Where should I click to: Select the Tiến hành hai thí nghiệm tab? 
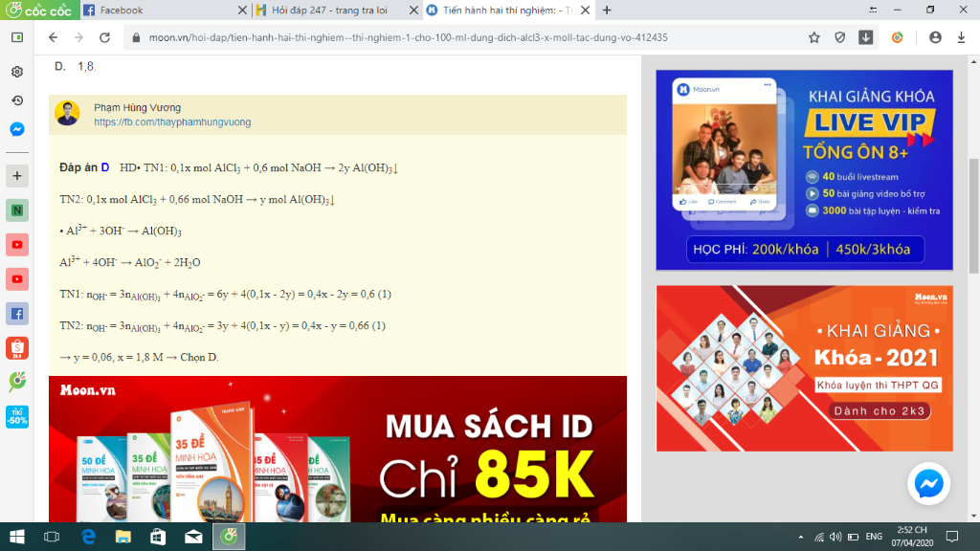[x=506, y=10]
